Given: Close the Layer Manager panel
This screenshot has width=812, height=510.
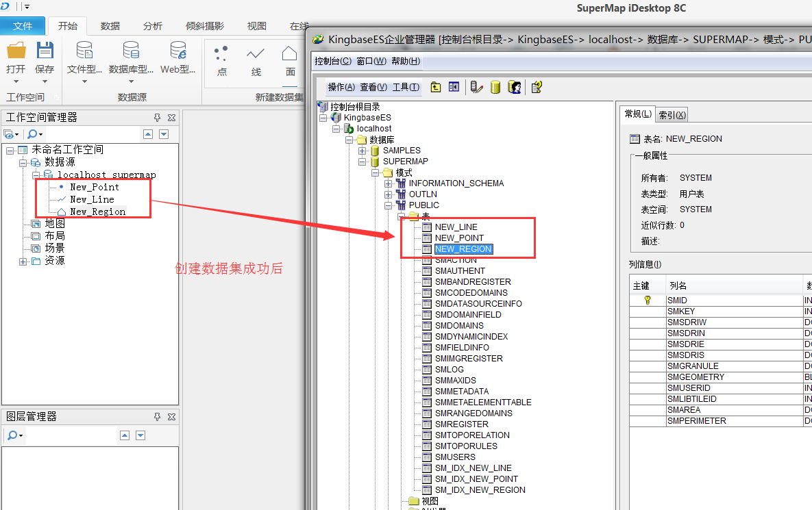Looking at the screenshot, I should coord(171,416).
